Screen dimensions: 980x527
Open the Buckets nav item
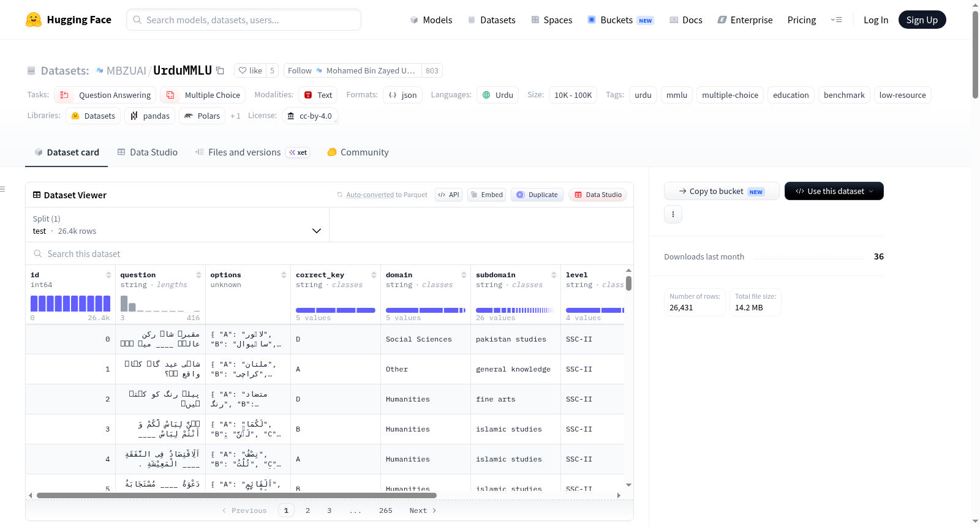click(x=620, y=20)
